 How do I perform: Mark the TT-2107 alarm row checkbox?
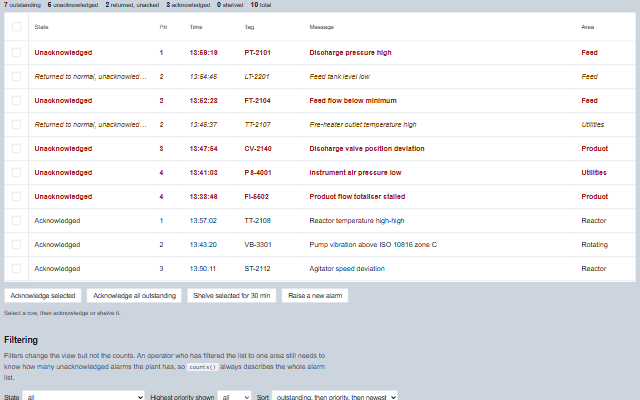click(16, 124)
